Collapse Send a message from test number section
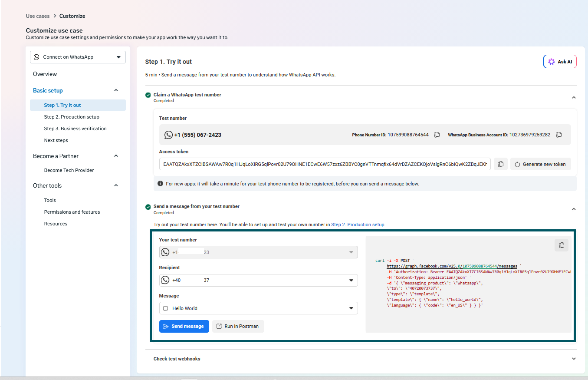 point(574,209)
